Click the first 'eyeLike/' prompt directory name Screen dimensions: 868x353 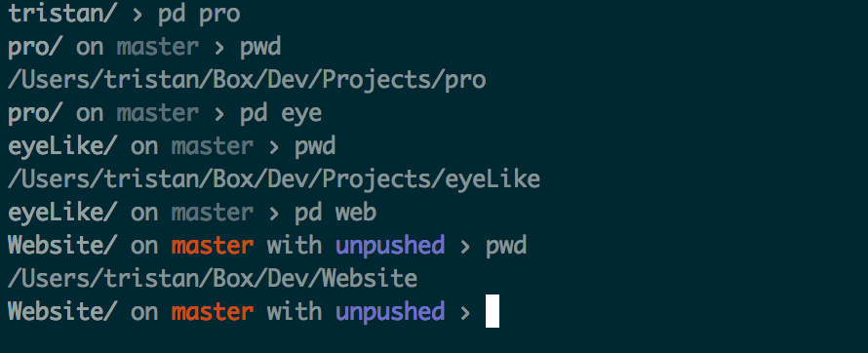pos(62,147)
